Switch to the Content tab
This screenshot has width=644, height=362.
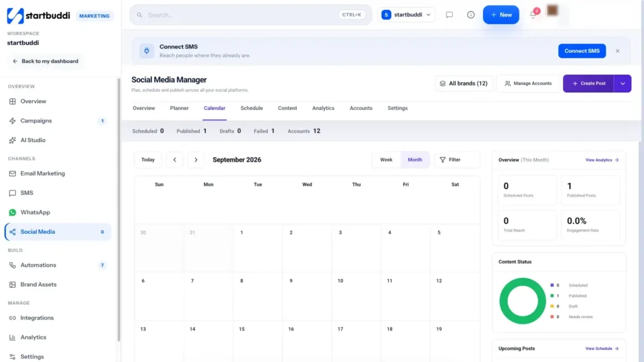coord(287,108)
